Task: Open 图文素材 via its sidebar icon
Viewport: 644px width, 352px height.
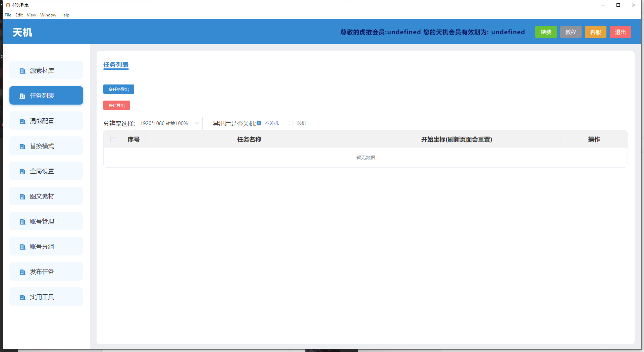Action: [x=22, y=196]
